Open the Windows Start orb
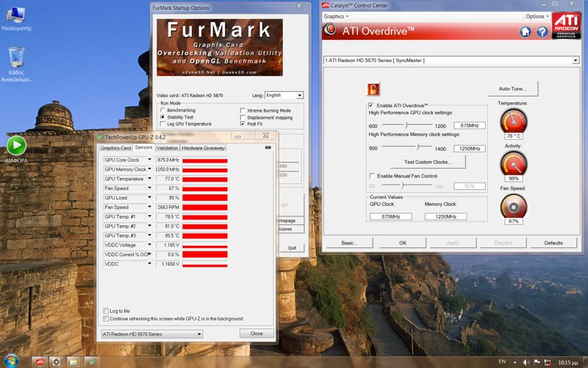Image resolution: width=588 pixels, height=368 pixels. pyautogui.click(x=11, y=361)
